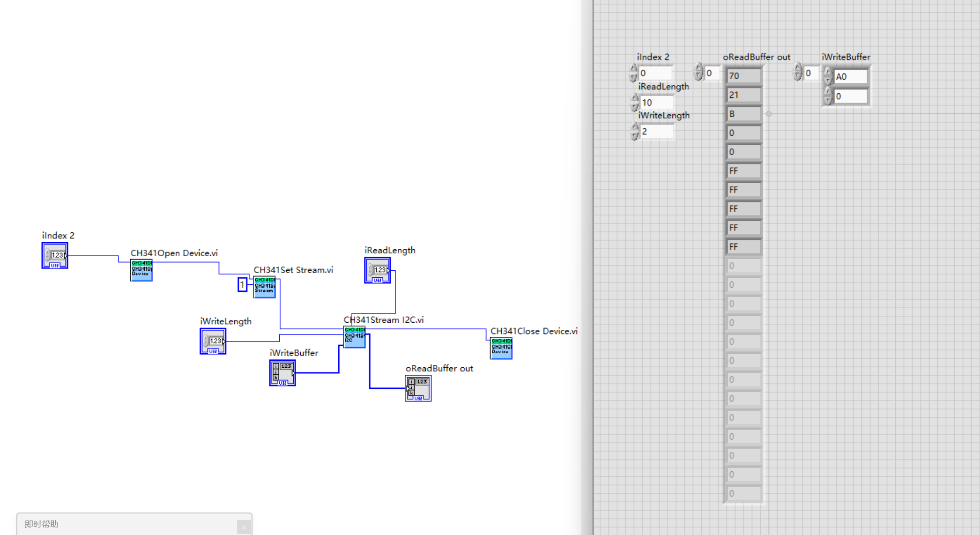Click the CH341Open Device.vi node
Screen dimensions: 980x535
tap(141, 270)
